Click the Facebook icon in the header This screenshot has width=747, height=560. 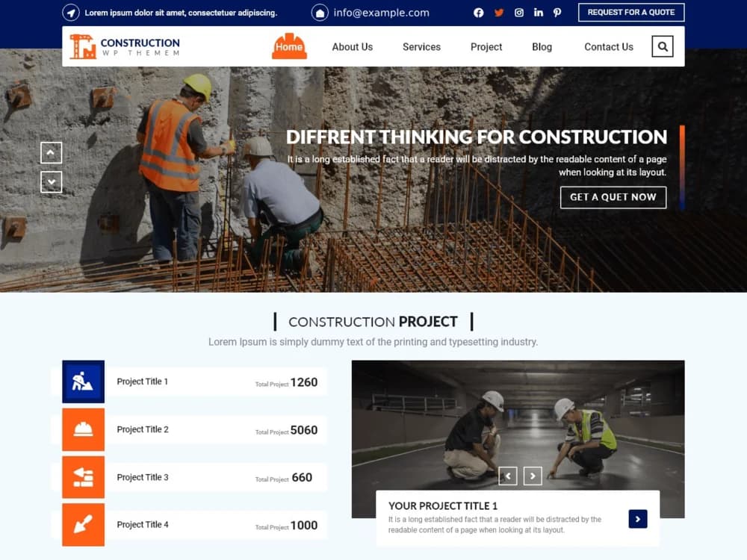[x=478, y=13]
